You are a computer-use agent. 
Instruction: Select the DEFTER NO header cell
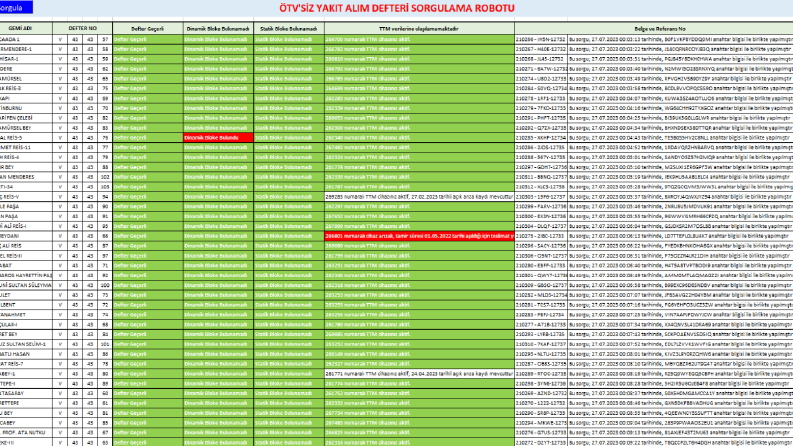(82, 29)
